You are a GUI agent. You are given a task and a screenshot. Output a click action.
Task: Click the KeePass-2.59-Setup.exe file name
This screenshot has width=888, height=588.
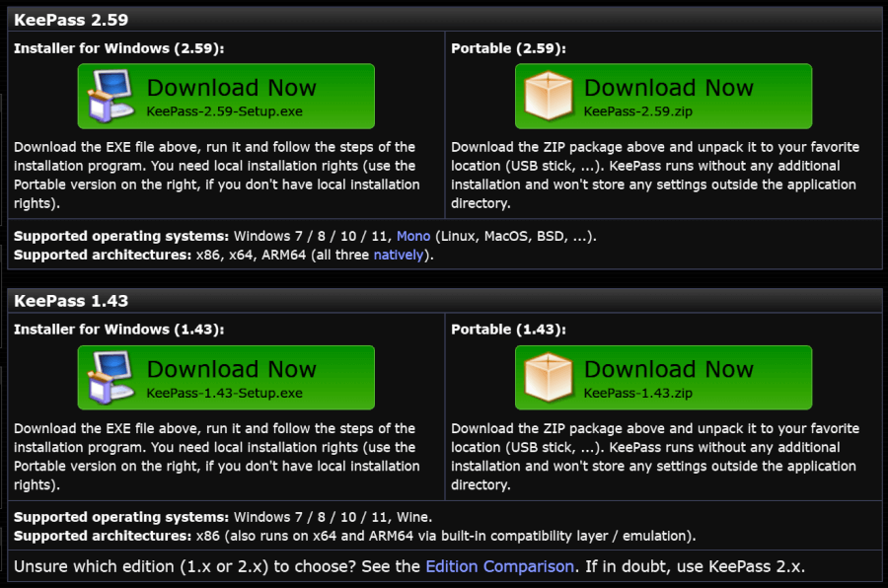(x=224, y=111)
